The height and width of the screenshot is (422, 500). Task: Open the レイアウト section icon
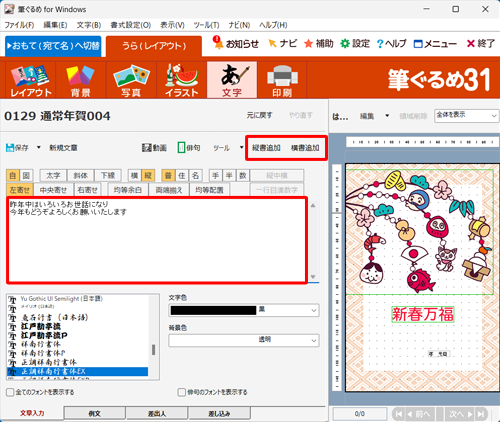(x=31, y=80)
